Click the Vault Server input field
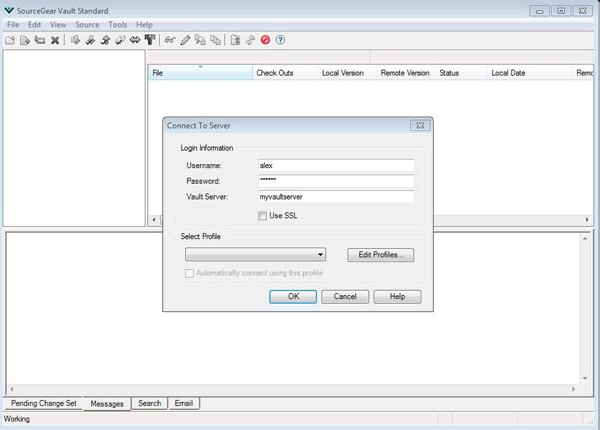600x430 pixels. pyautogui.click(x=335, y=197)
